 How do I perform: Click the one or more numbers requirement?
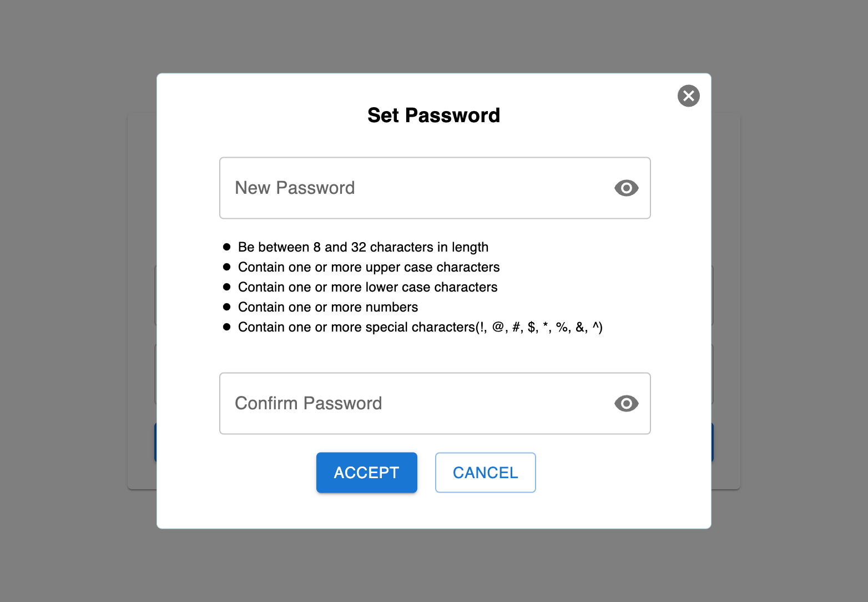click(328, 307)
